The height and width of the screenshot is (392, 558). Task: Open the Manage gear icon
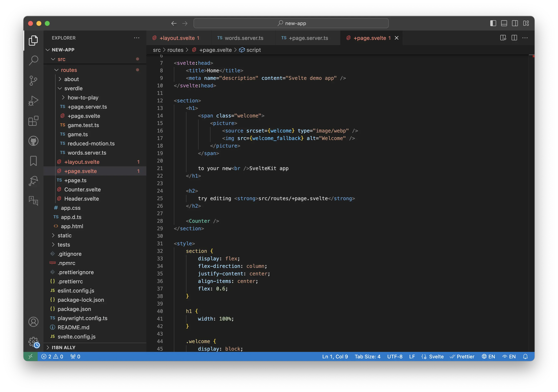point(33,342)
